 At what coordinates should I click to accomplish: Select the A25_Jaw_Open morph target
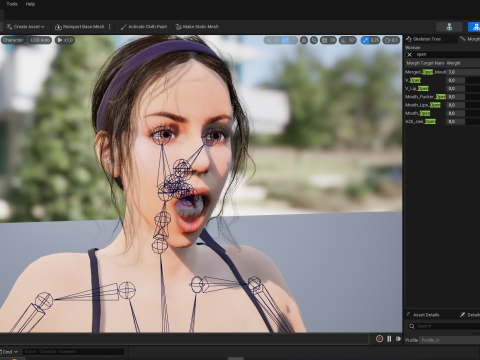[420, 122]
